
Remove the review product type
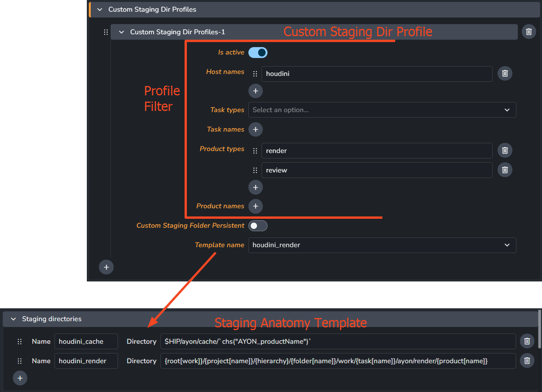[x=505, y=170]
